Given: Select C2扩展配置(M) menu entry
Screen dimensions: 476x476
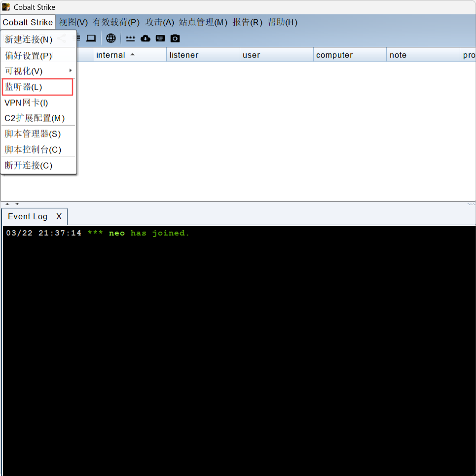Looking at the screenshot, I should (38, 118).
